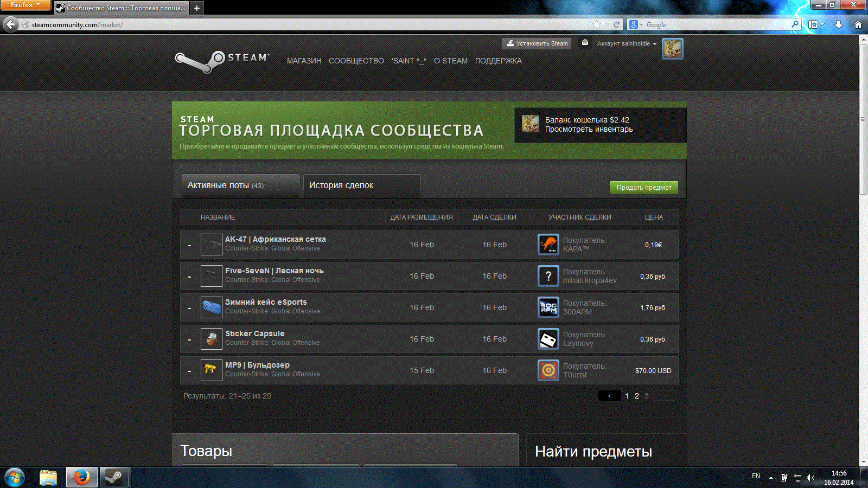868x488 pixels.
Task: Reload the page with the refresh icon
Action: 616,24
